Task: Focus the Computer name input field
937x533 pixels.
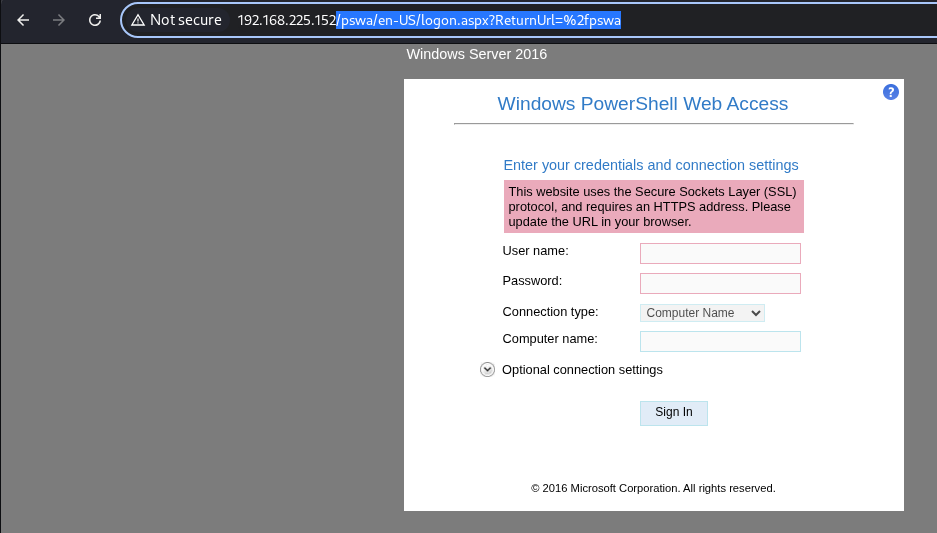Action: pos(720,341)
